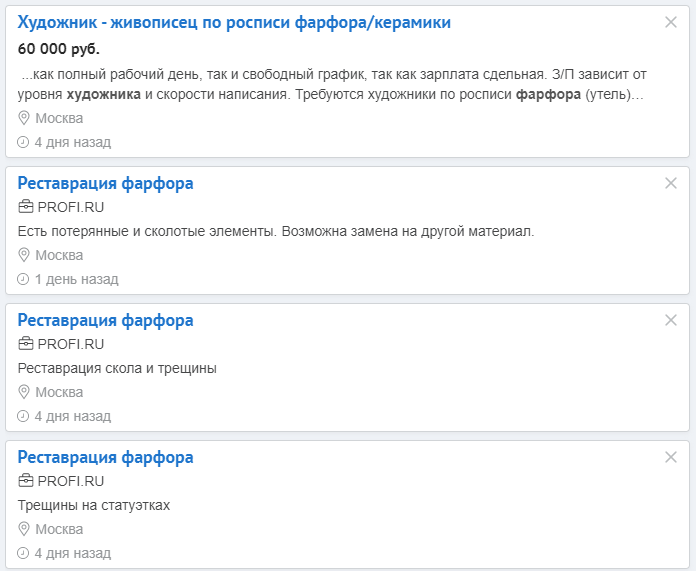Click the location pin in the Трещины на статуэтках card
The image size is (696, 571).
(24, 529)
